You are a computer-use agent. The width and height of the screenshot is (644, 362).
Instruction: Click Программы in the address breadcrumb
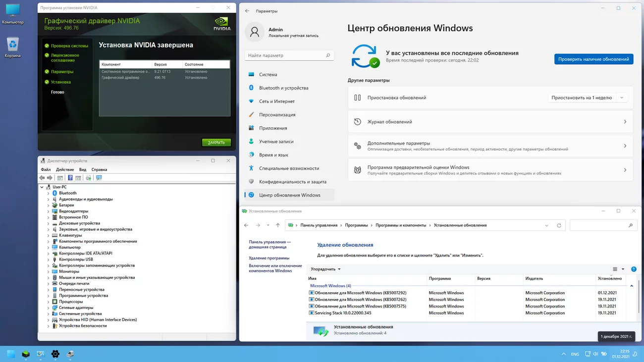357,225
